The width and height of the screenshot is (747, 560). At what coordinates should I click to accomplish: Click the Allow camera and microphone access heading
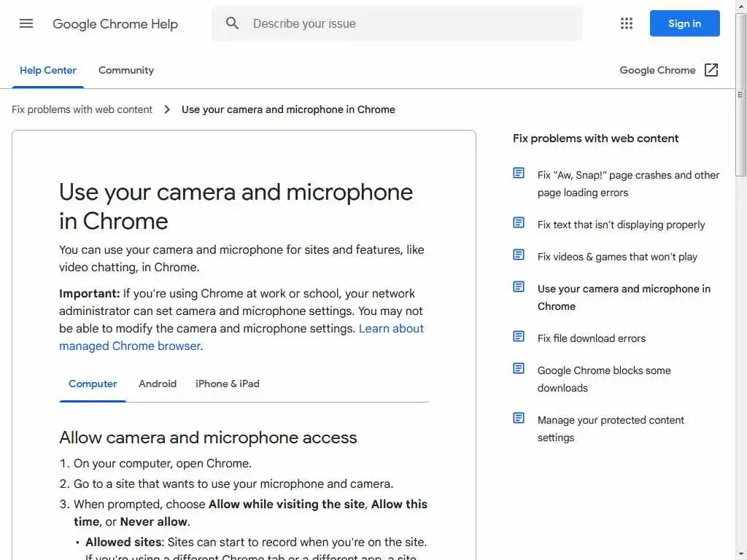click(x=208, y=437)
